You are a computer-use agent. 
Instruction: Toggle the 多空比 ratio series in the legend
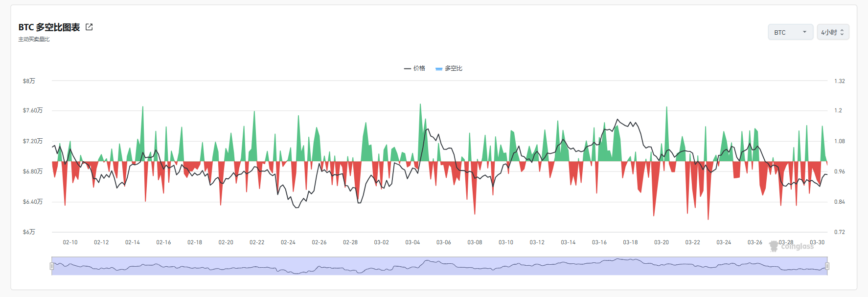click(x=449, y=68)
